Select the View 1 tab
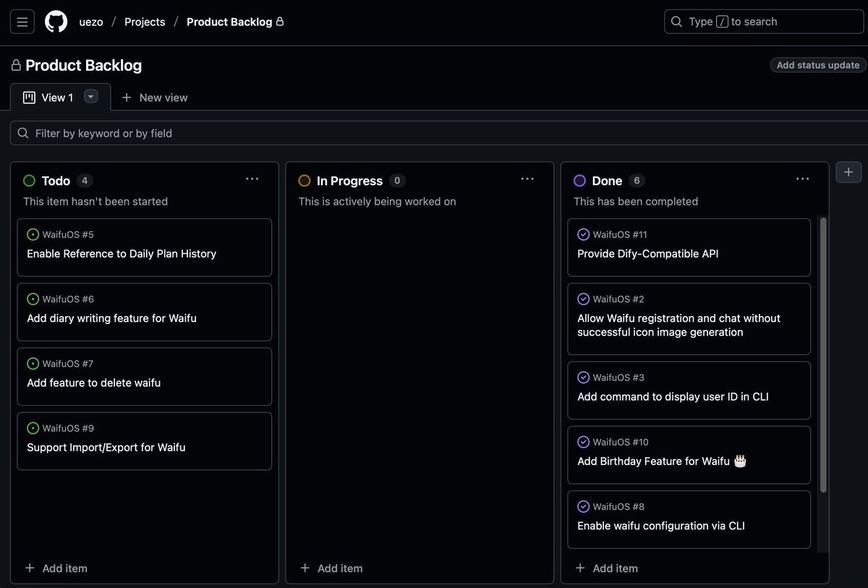 pos(49,98)
